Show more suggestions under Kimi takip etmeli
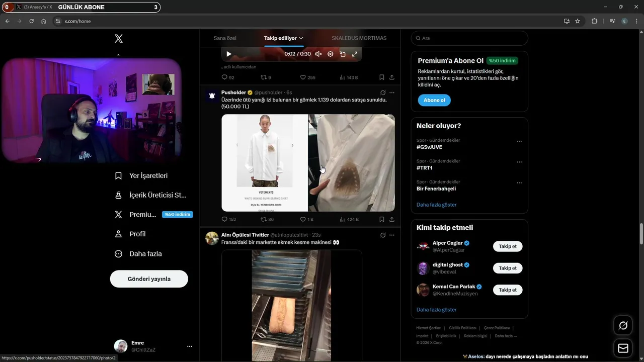644x362 pixels. click(x=437, y=310)
